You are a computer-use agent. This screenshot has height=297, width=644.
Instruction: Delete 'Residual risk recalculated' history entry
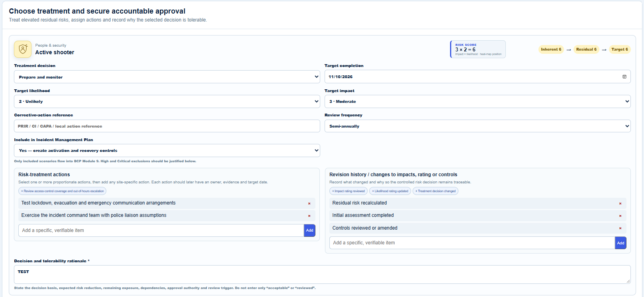tap(620, 203)
